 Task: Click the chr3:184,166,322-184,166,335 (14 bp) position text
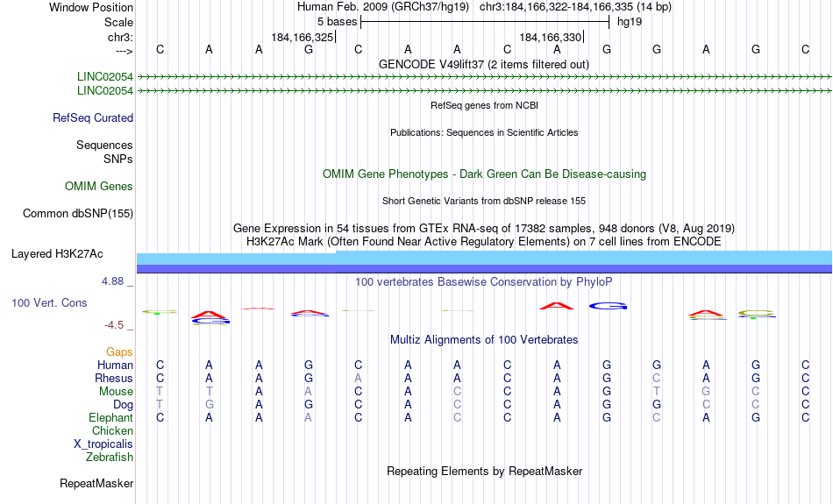pos(575,7)
